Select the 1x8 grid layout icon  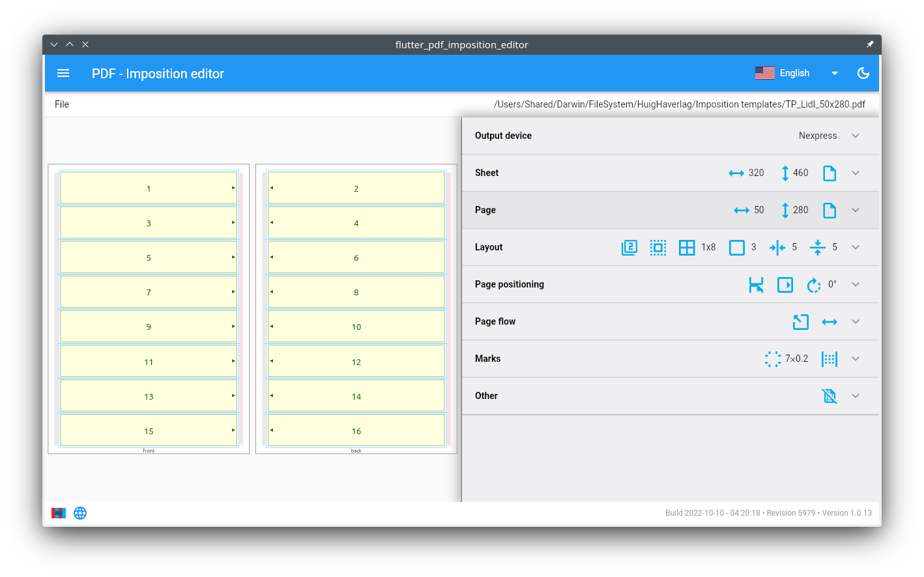click(x=687, y=248)
